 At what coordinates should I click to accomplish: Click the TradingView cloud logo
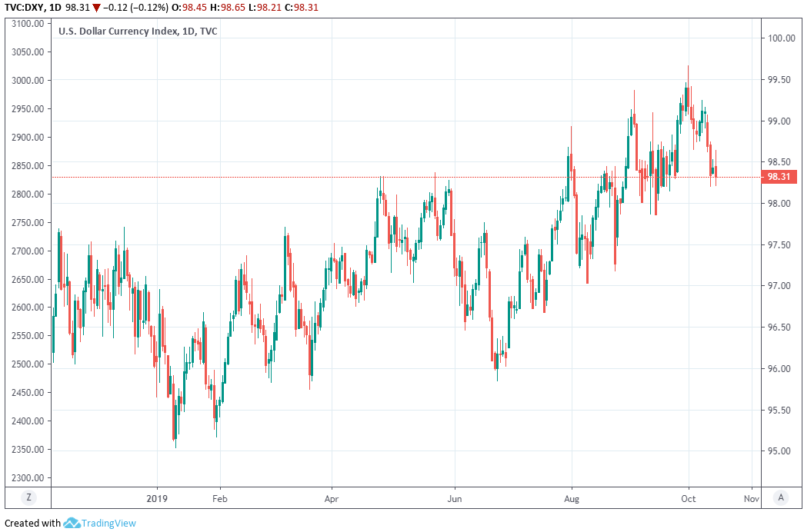coord(72,524)
